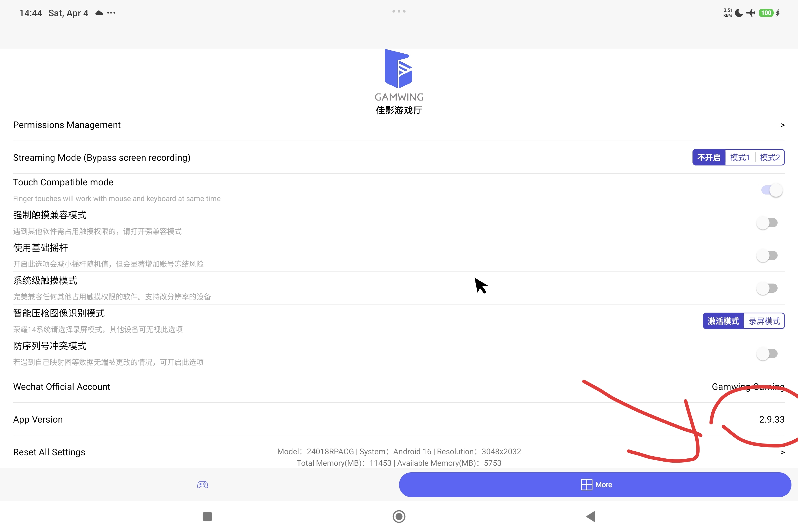This screenshot has height=532, width=798.
Task: Tap the Gamwing logo at top
Action: (399, 69)
